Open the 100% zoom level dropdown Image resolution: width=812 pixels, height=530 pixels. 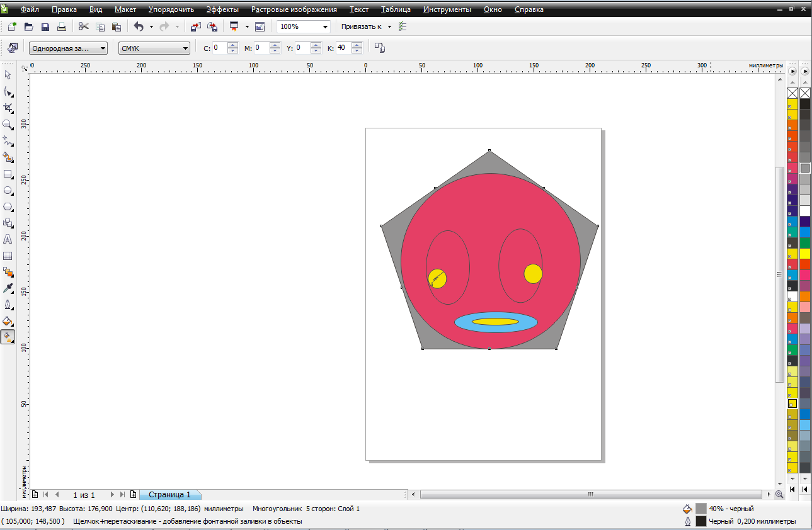(x=325, y=27)
